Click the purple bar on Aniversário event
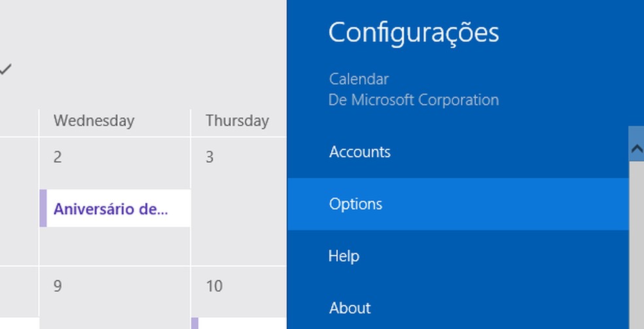This screenshot has width=644, height=329. pos(43,208)
